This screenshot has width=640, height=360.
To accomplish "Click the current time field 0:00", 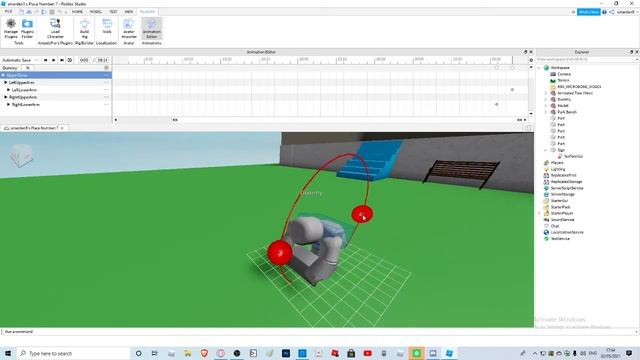I will 84,60.
